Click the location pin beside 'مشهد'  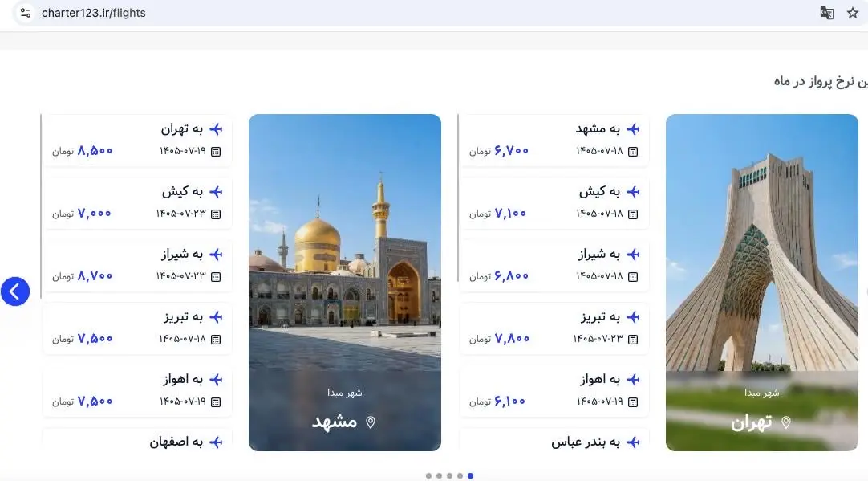click(x=371, y=422)
